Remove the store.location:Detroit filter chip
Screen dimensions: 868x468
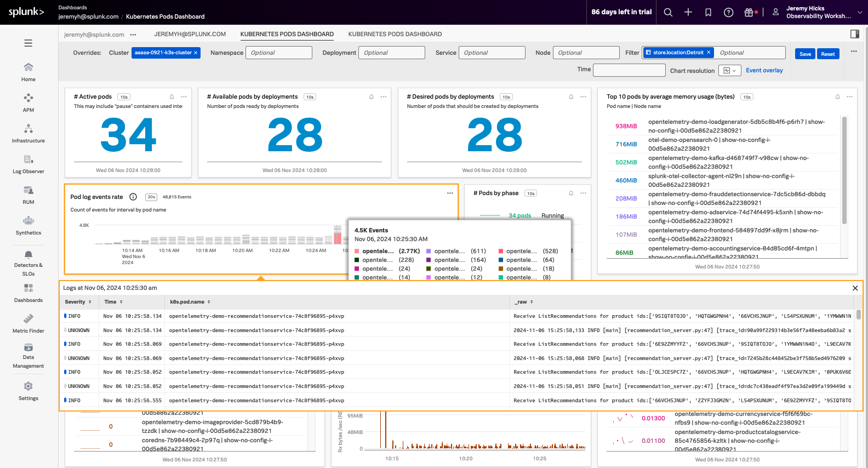(709, 53)
